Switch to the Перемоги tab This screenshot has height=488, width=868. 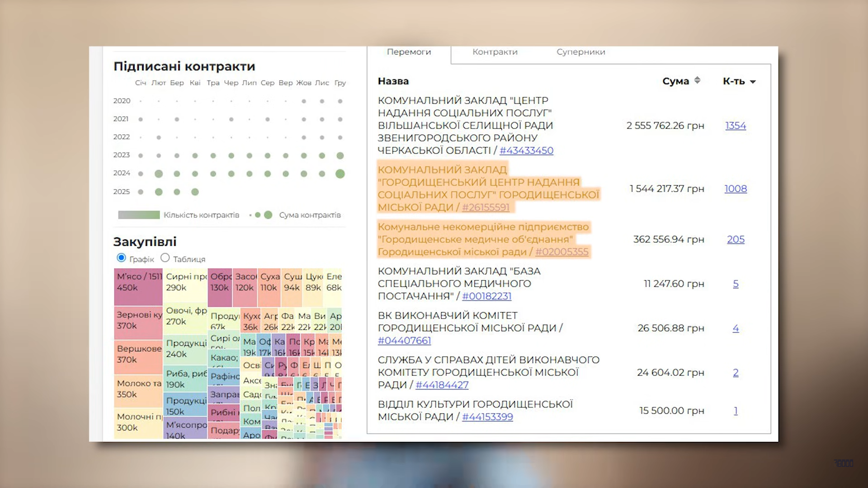point(409,52)
